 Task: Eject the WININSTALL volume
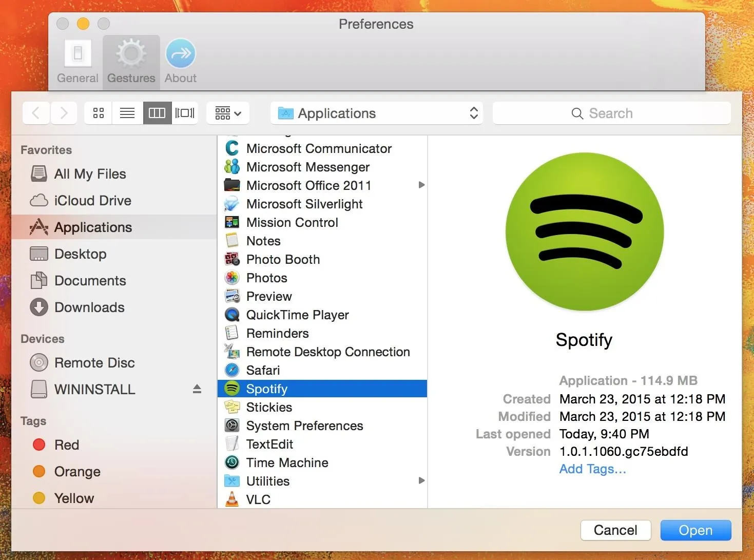tap(197, 389)
